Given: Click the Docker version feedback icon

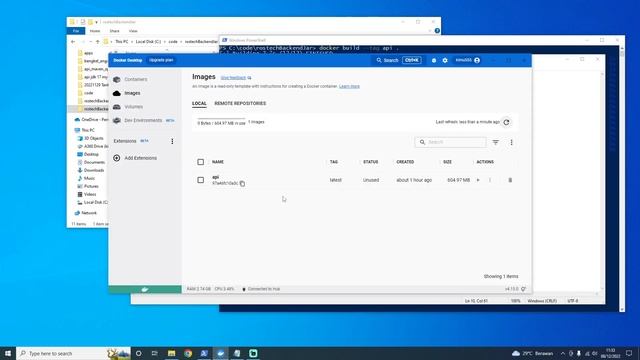Looking at the screenshot, I should [524, 289].
